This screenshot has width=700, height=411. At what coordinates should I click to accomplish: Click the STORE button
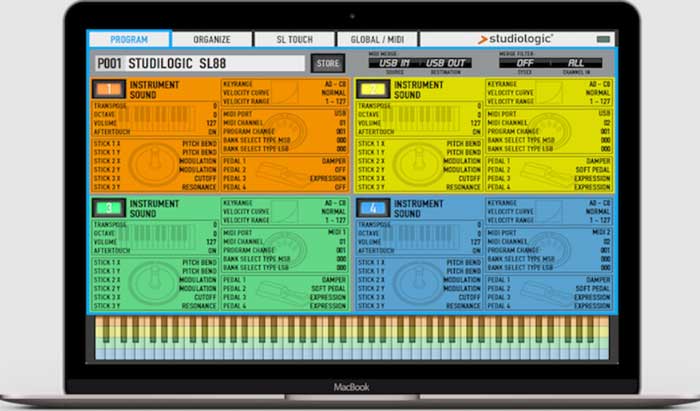point(328,63)
